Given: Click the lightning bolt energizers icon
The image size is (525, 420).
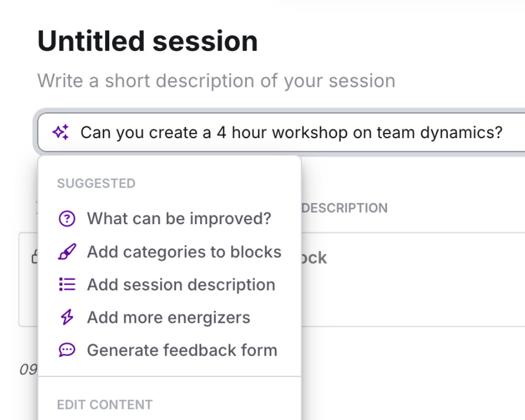Looking at the screenshot, I should [67, 318].
